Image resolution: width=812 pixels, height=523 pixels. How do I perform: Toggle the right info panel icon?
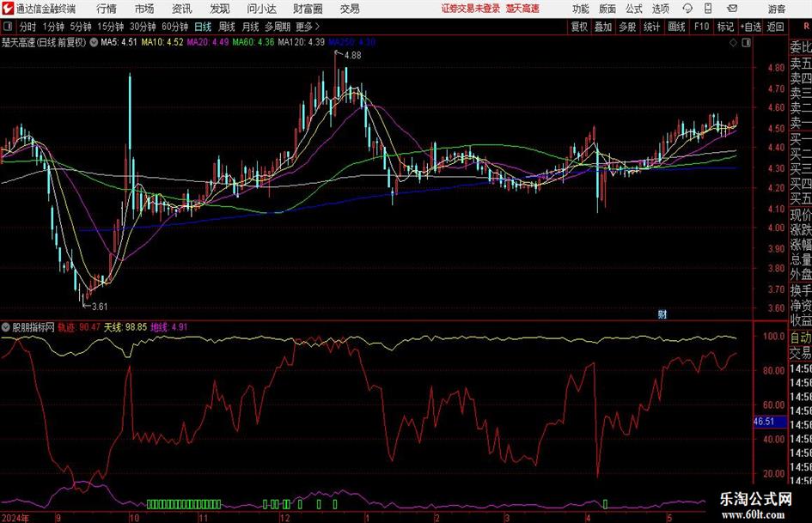click(746, 43)
